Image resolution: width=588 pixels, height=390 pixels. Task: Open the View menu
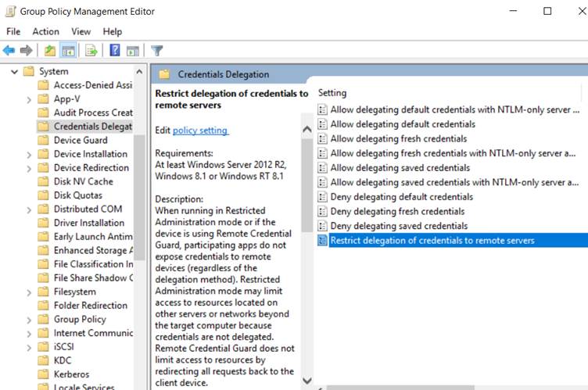tap(81, 31)
